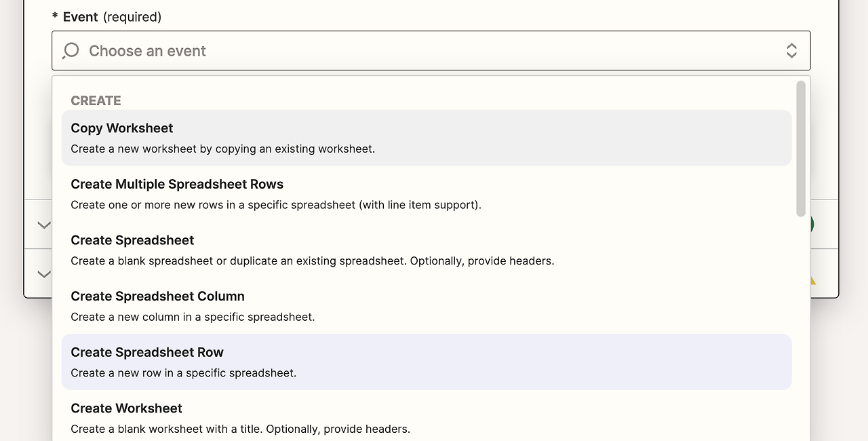Select the Copy Worksheet event

pyautogui.click(x=122, y=128)
